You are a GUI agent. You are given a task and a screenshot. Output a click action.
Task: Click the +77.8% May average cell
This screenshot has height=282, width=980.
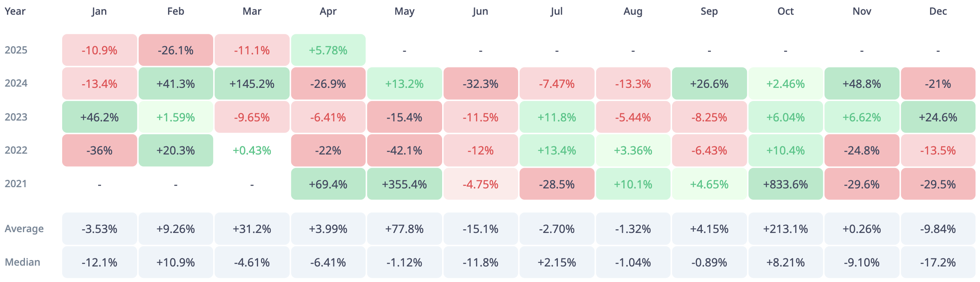click(x=405, y=229)
